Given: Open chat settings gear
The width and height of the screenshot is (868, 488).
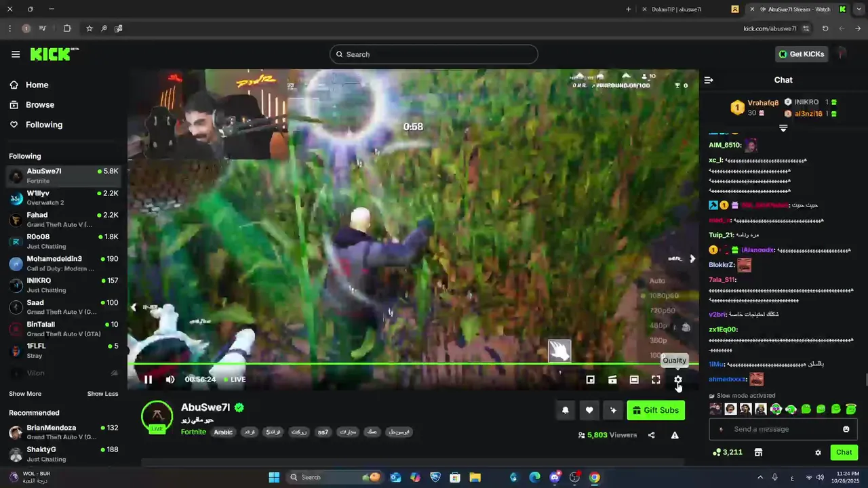Looking at the screenshot, I should click(818, 452).
